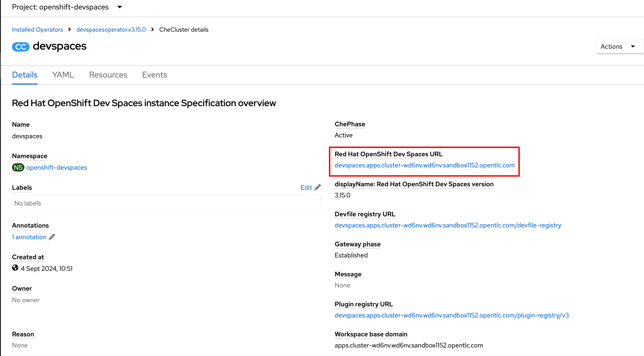The image size is (644, 356).
Task: Open the Red Hat OpenShift Dev Spaces URL
Action: click(x=424, y=165)
